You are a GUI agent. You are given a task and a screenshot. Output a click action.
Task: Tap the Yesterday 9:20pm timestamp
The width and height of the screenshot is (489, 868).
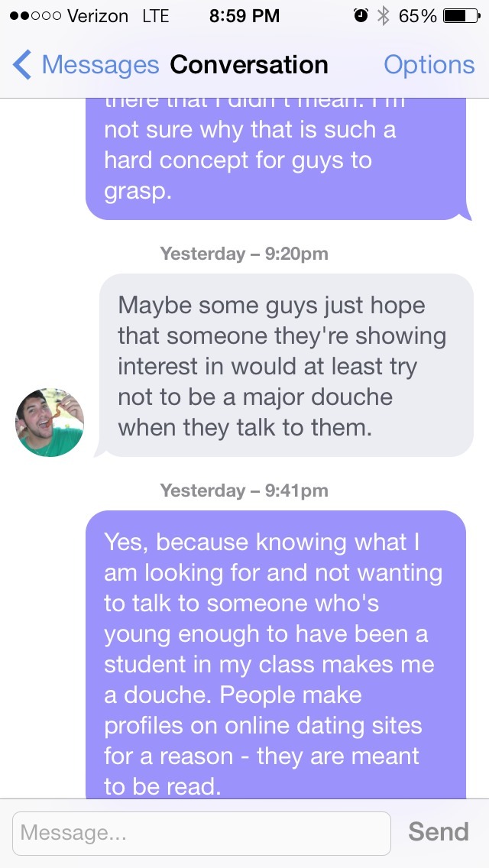pos(244,254)
